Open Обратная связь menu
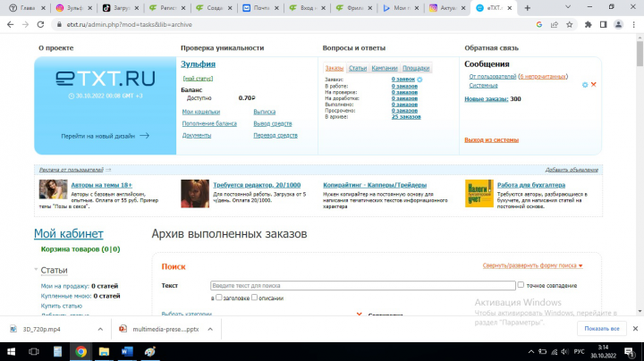This screenshot has width=644, height=361. point(492,48)
